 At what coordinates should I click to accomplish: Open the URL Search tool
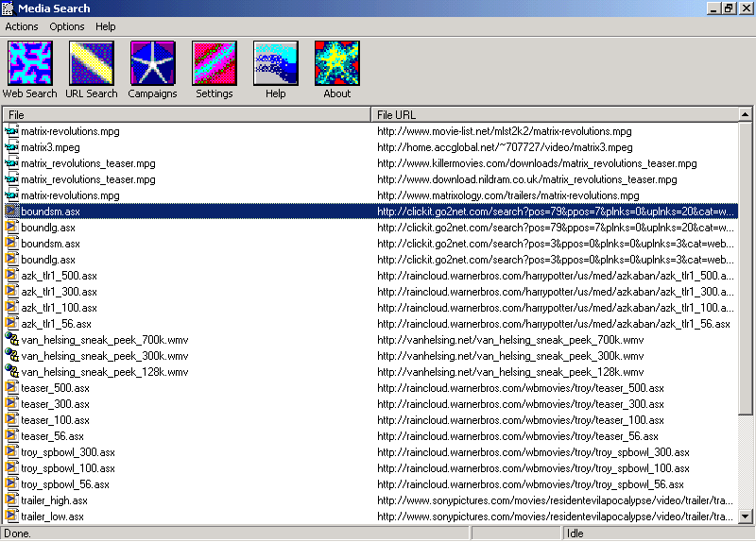tap(91, 70)
